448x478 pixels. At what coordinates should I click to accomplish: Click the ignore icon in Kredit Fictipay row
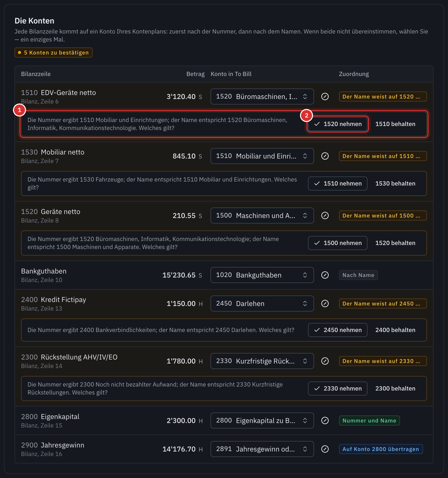pos(325,303)
